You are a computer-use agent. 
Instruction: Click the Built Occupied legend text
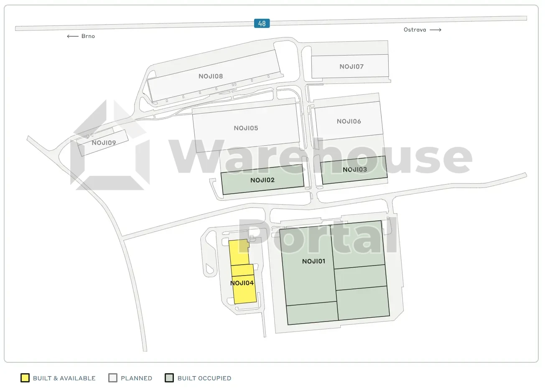(204, 378)
